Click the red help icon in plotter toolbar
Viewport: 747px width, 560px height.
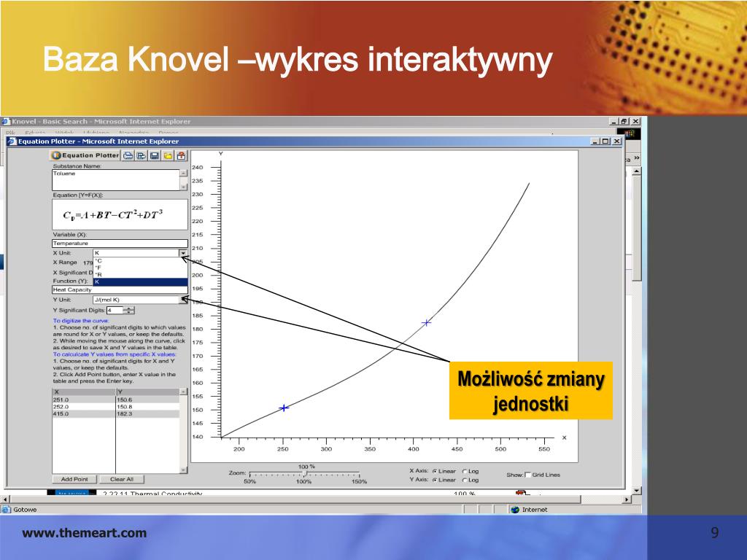tap(181, 156)
